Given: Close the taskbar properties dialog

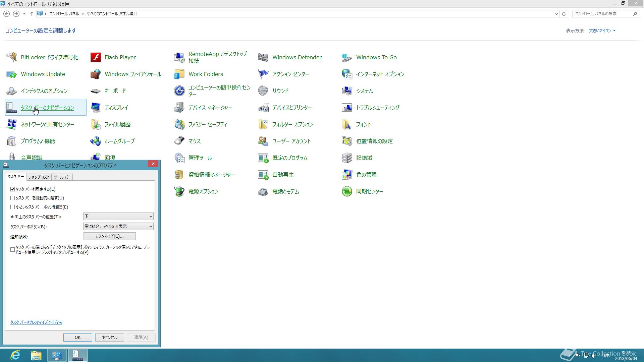Looking at the screenshot, I should coord(153,164).
